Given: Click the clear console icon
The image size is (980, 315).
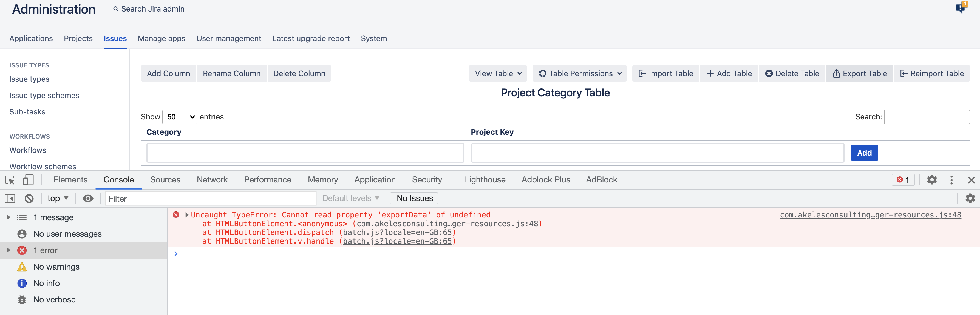Looking at the screenshot, I should [x=29, y=198].
